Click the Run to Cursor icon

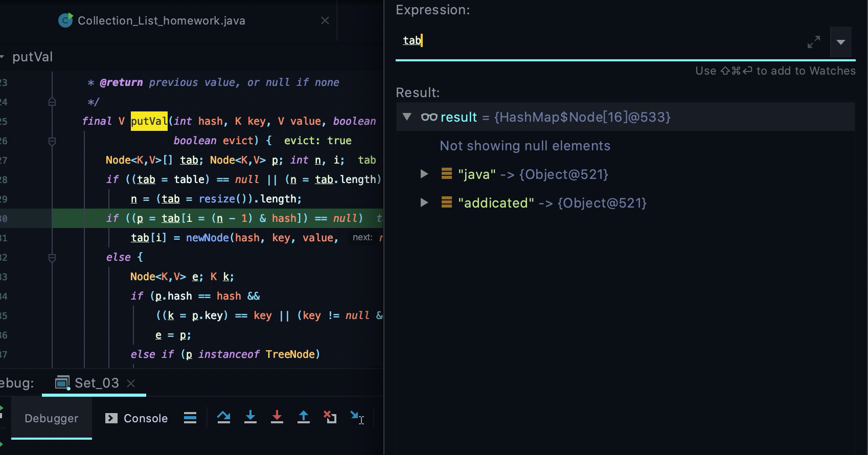tap(357, 417)
